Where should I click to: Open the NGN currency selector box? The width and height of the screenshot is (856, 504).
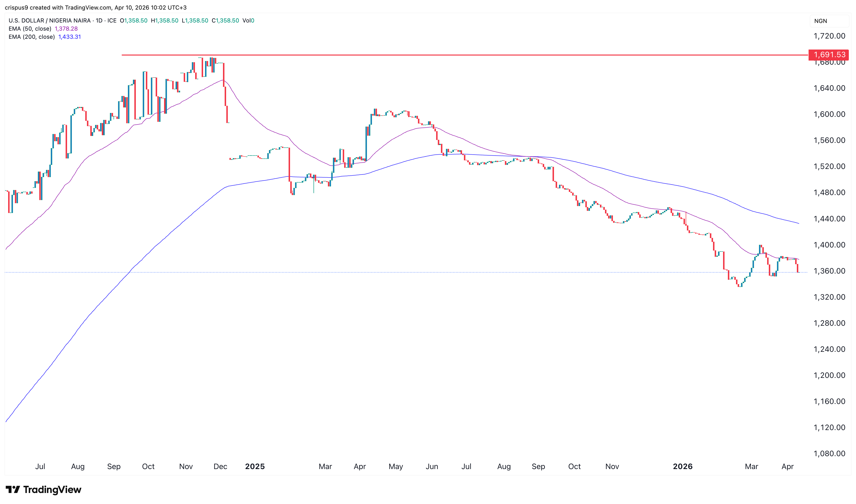click(x=828, y=21)
